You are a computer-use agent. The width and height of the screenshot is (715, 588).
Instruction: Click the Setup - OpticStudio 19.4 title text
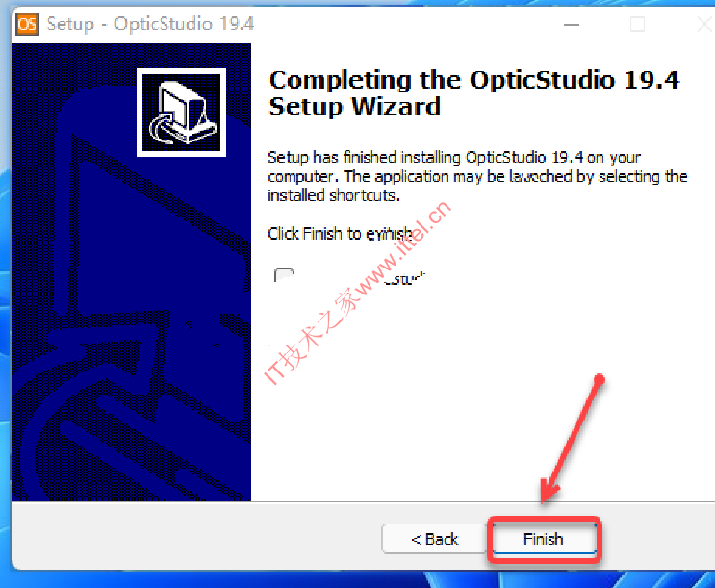coord(150,24)
